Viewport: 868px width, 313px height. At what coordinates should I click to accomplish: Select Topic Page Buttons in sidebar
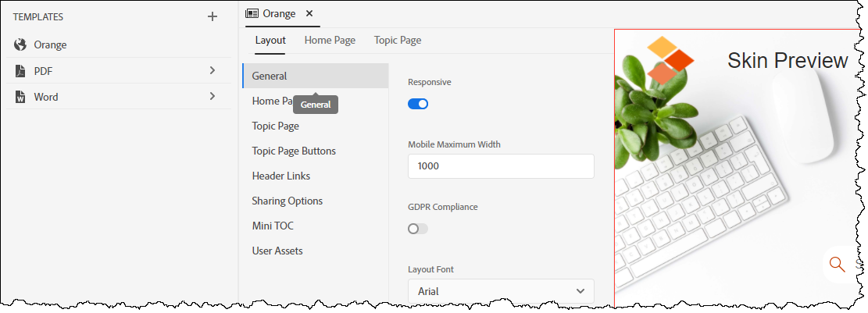pyautogui.click(x=294, y=151)
